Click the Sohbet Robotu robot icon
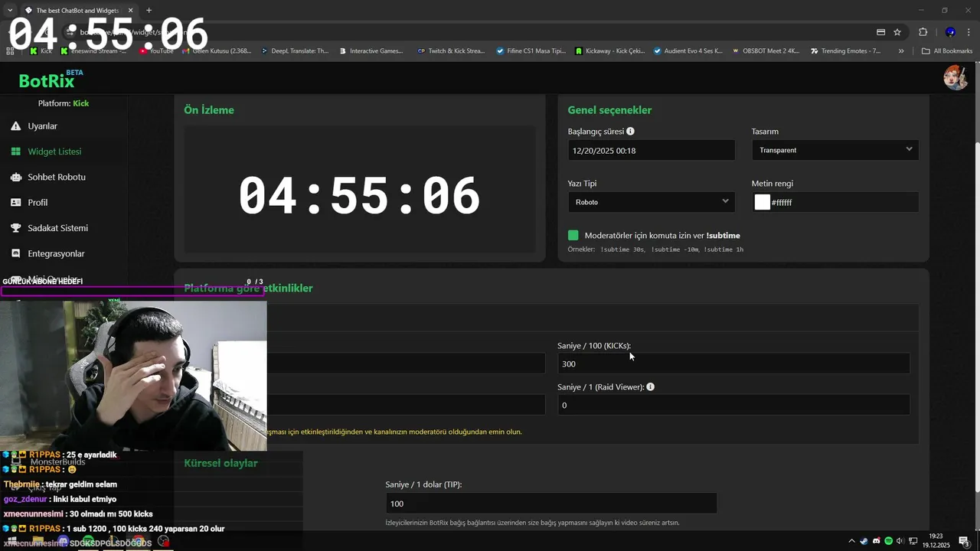Viewport: 980px width, 551px height. click(15, 177)
